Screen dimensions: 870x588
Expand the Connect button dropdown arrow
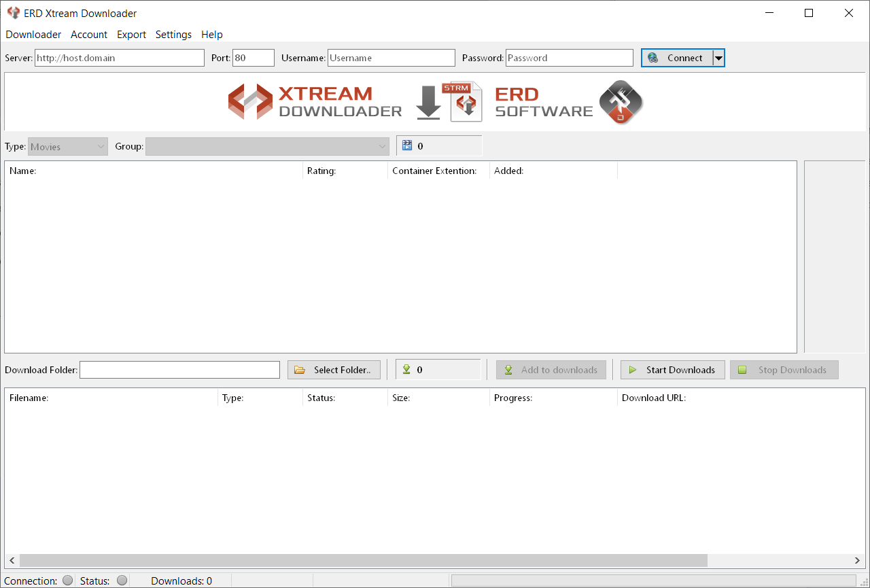pos(718,58)
